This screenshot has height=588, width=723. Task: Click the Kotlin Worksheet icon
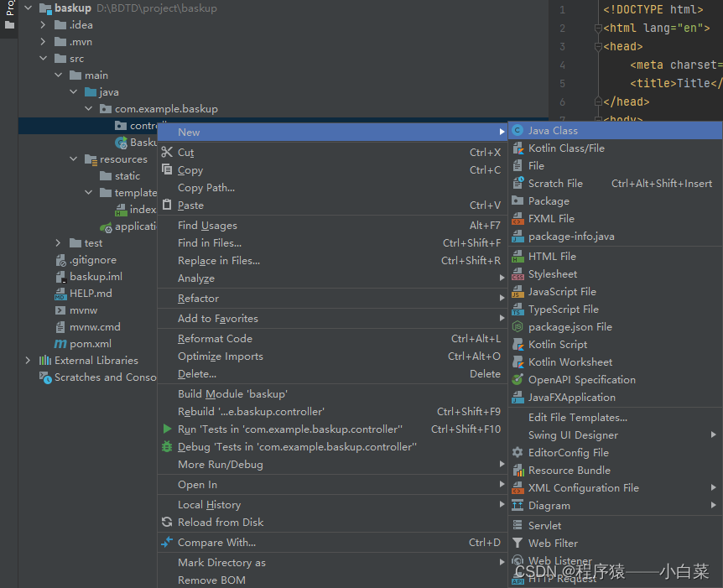518,362
